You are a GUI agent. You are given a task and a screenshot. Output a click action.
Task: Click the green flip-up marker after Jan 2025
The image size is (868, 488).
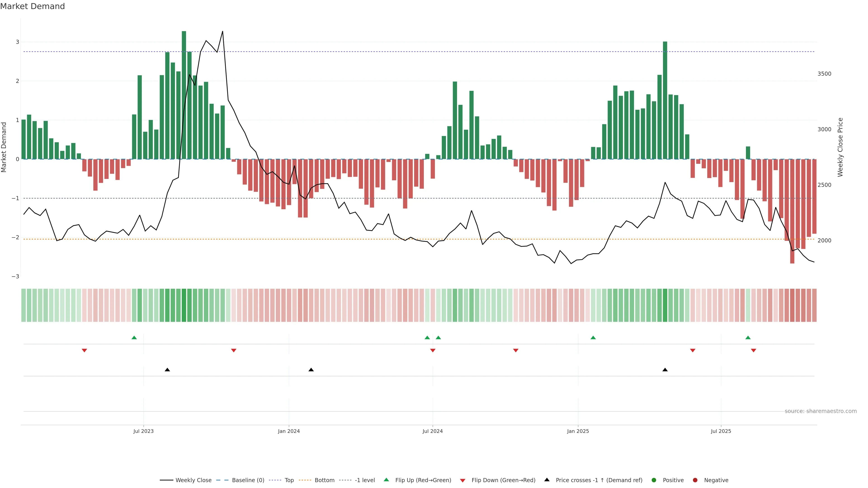(593, 338)
